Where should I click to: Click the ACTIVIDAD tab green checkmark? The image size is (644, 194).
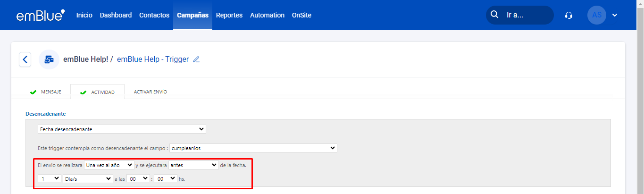coord(84,92)
